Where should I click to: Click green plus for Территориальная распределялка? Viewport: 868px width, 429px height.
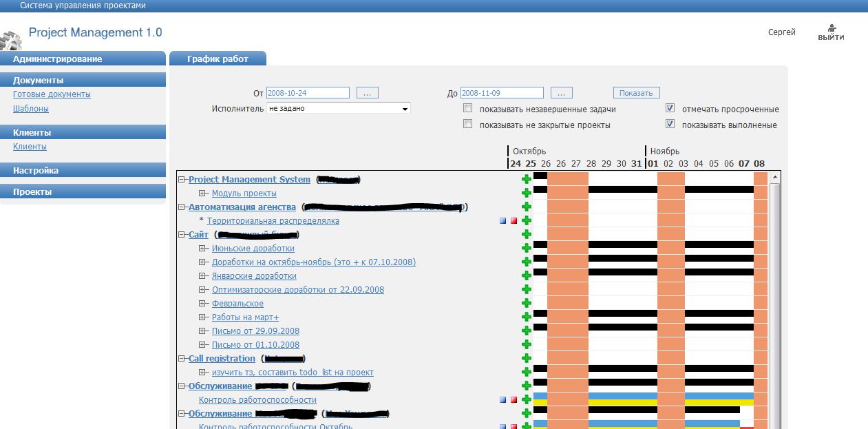point(527,220)
